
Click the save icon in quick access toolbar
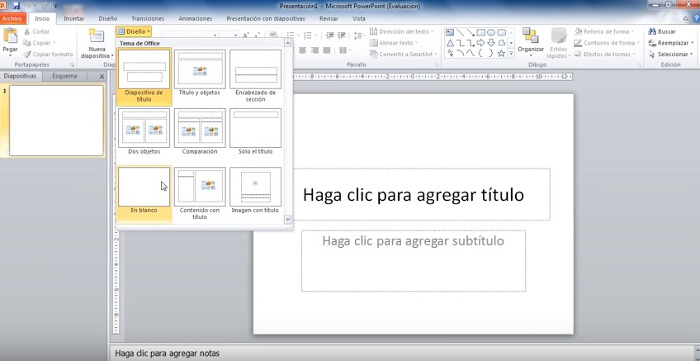(17, 6)
